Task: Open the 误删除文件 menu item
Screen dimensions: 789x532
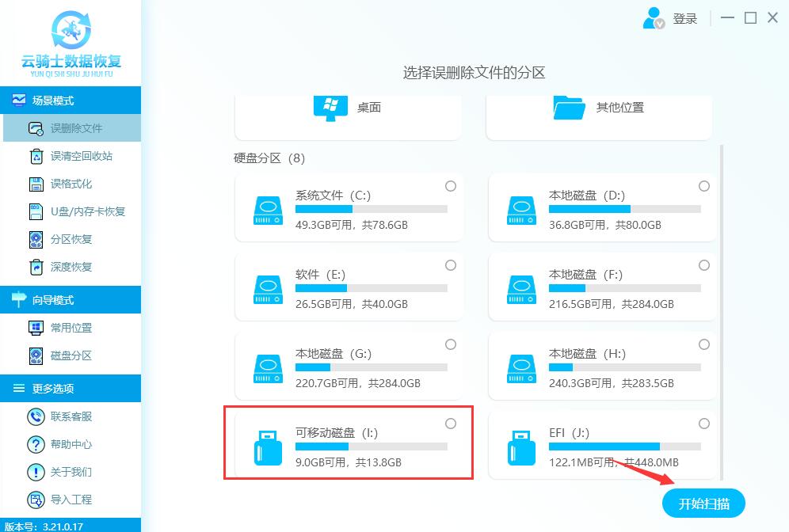Action: point(72,128)
